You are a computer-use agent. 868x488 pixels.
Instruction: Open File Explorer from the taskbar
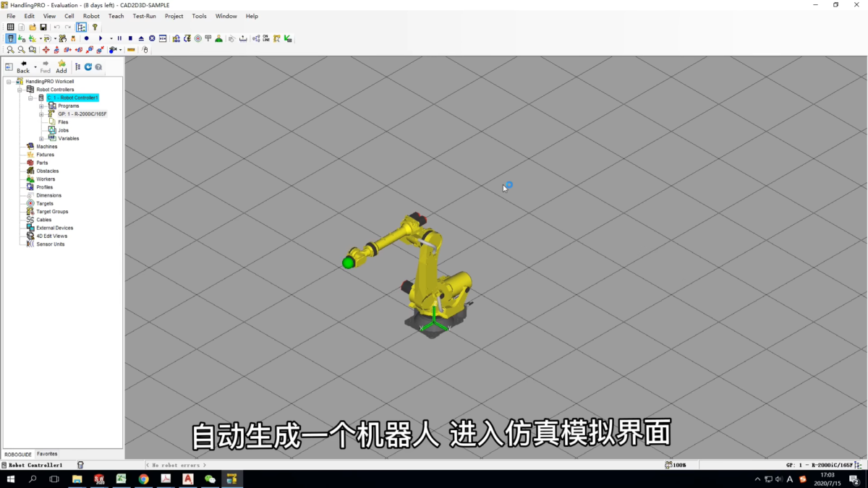(x=77, y=479)
